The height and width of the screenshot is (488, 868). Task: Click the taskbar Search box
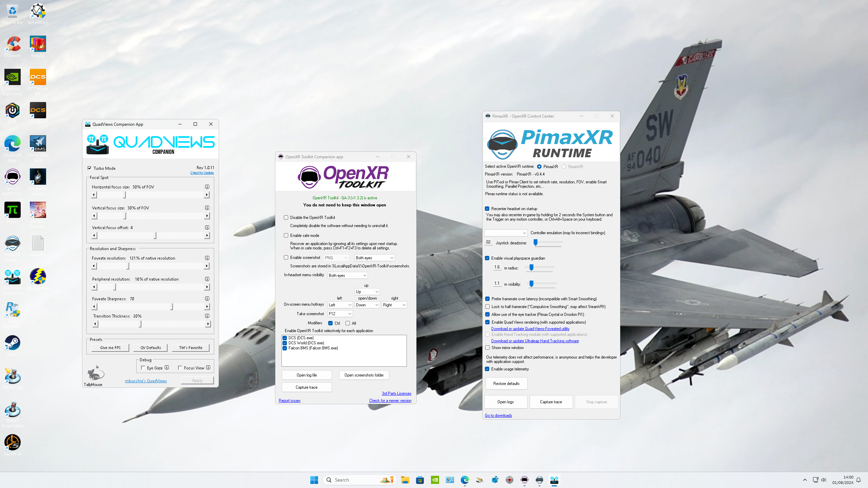[360, 480]
